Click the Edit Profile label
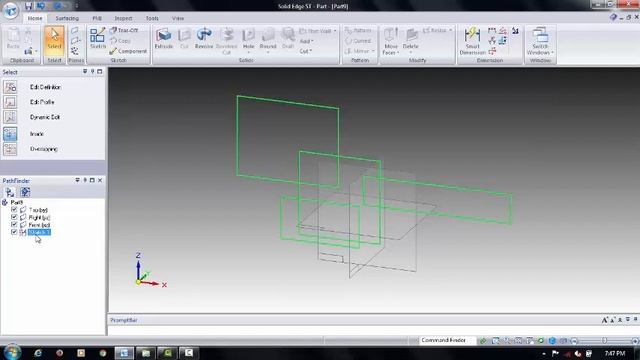Image resolution: width=640 pixels, height=360 pixels. pyautogui.click(x=42, y=102)
